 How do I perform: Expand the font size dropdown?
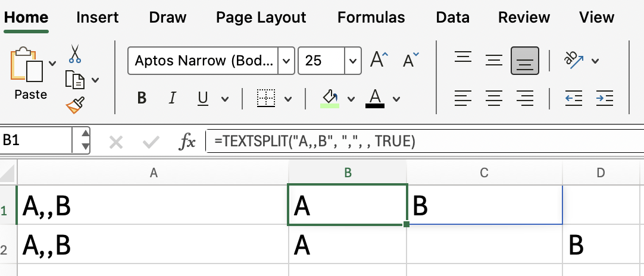pyautogui.click(x=353, y=61)
